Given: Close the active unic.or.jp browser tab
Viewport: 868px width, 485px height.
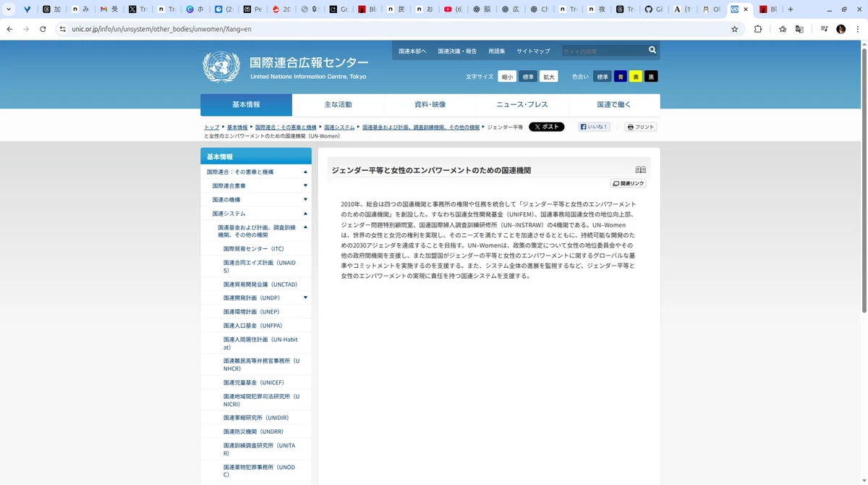Looking at the screenshot, I should click(x=747, y=9).
